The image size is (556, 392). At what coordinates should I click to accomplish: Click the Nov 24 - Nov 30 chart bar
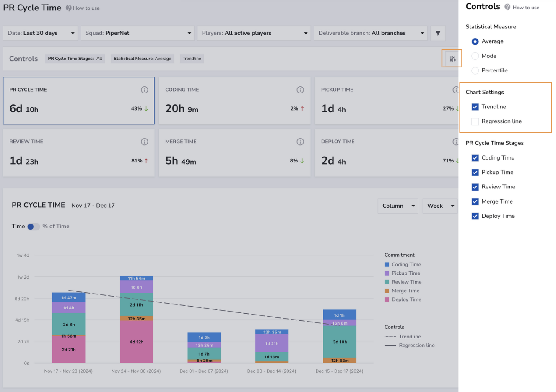pos(136,319)
